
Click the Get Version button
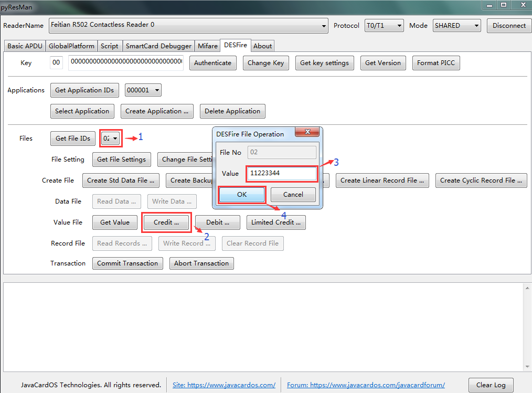tap(382, 63)
